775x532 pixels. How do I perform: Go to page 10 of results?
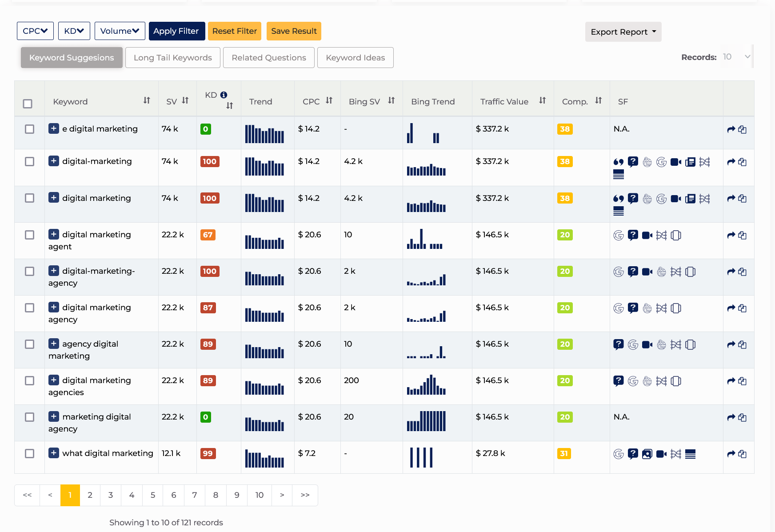pyautogui.click(x=260, y=495)
